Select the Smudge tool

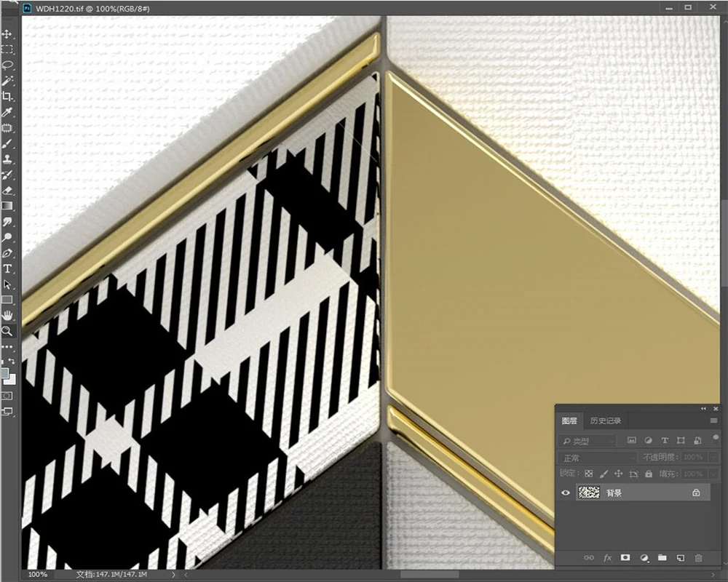point(7,222)
